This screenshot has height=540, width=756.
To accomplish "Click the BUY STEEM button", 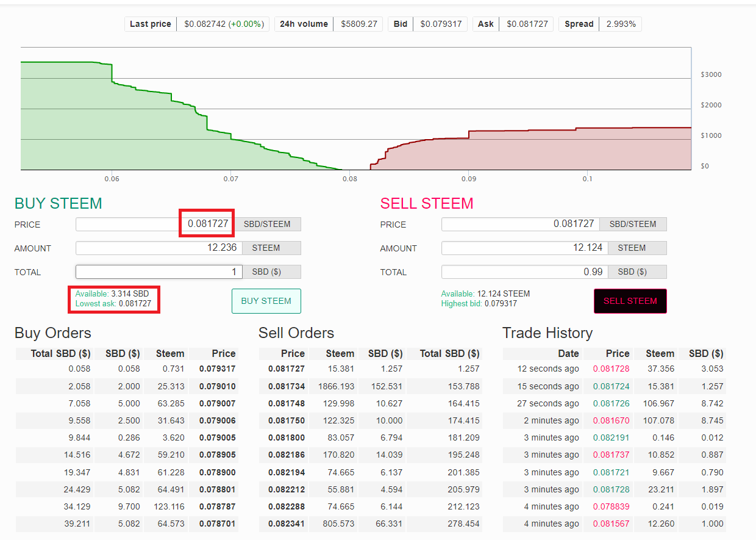I will pyautogui.click(x=266, y=301).
